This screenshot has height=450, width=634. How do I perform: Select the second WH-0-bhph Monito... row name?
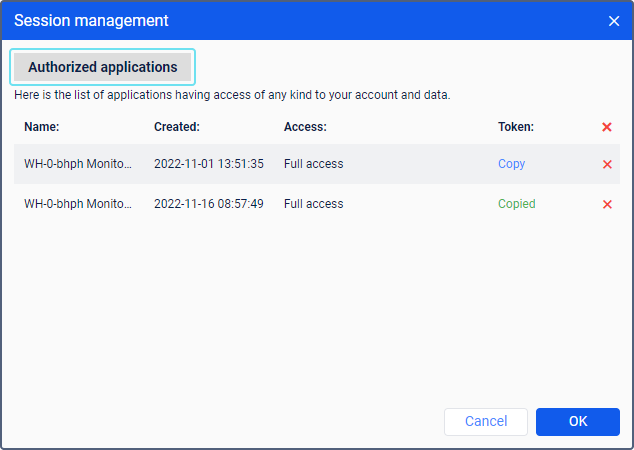[x=78, y=204]
